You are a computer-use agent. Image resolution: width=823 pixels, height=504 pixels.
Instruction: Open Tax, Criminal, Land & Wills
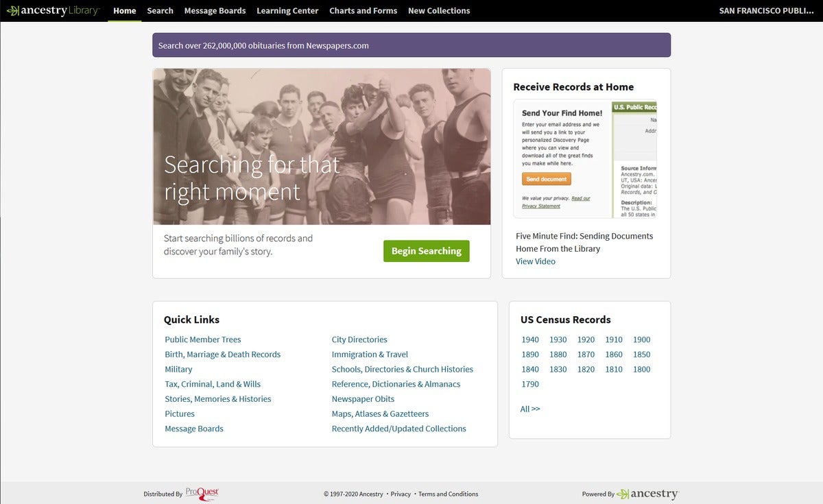coord(213,384)
